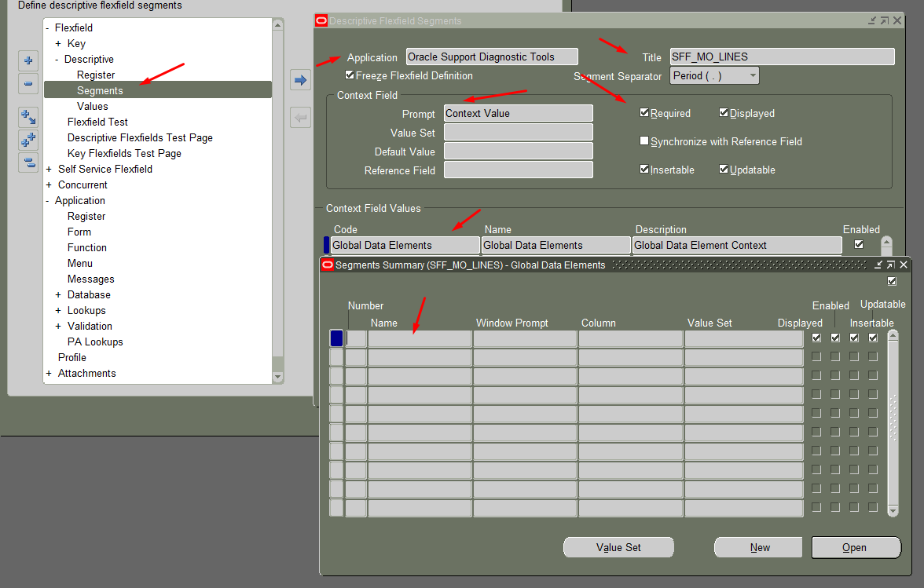Expand the Lookups node
The image size is (924, 588).
pos(58,311)
